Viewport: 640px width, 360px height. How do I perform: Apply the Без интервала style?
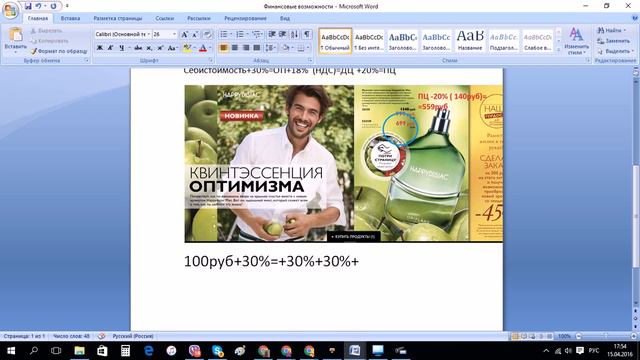tap(369, 41)
